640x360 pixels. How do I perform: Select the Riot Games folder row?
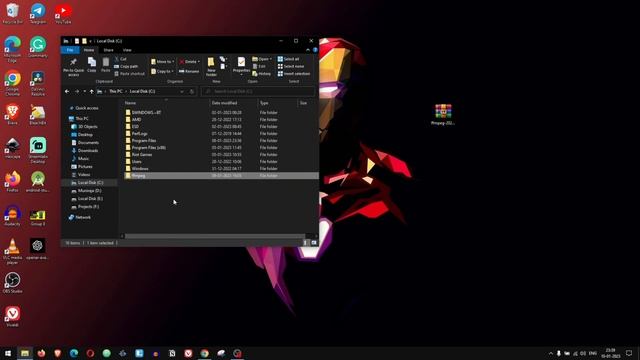click(x=220, y=155)
